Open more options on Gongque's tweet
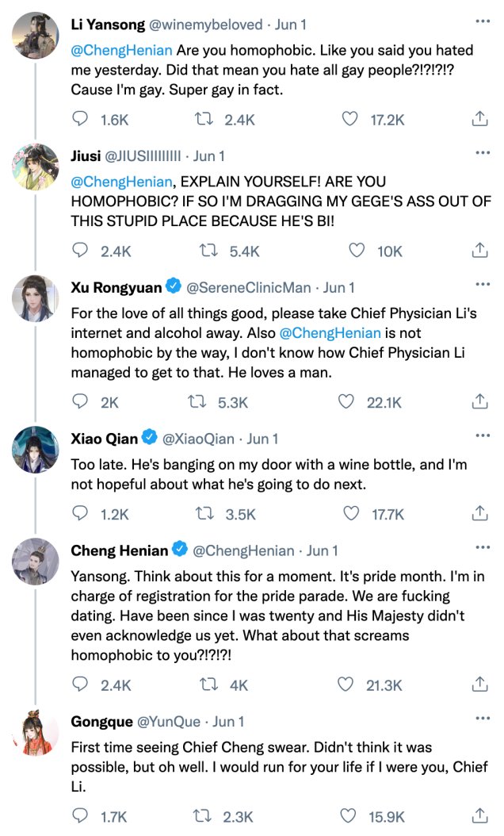 coord(483,718)
